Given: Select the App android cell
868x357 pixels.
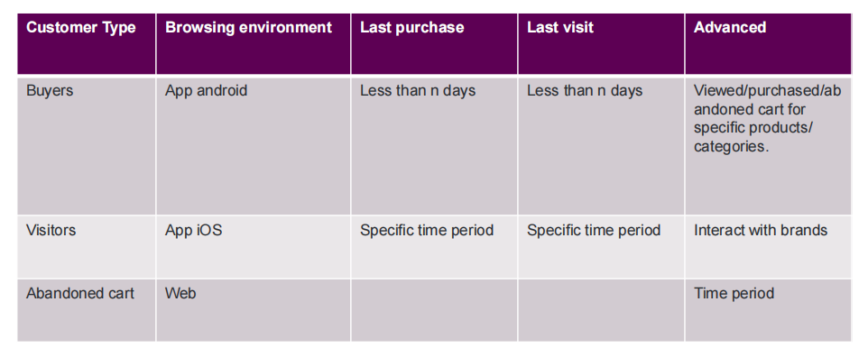Looking at the screenshot, I should pos(254,145).
